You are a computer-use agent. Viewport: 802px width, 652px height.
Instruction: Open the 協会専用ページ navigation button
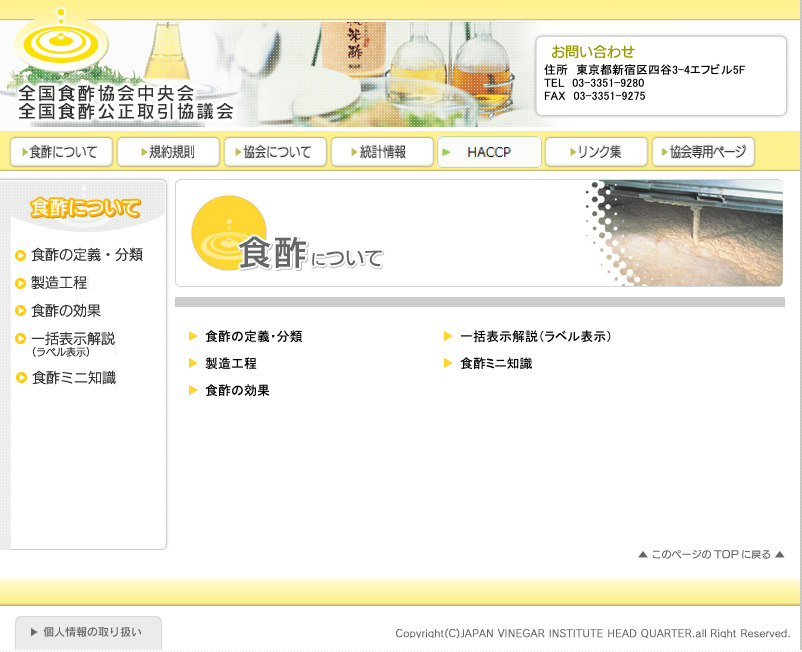[703, 152]
